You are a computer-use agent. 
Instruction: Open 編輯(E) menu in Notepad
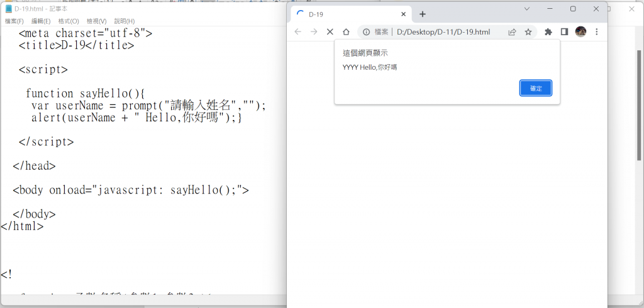41,21
